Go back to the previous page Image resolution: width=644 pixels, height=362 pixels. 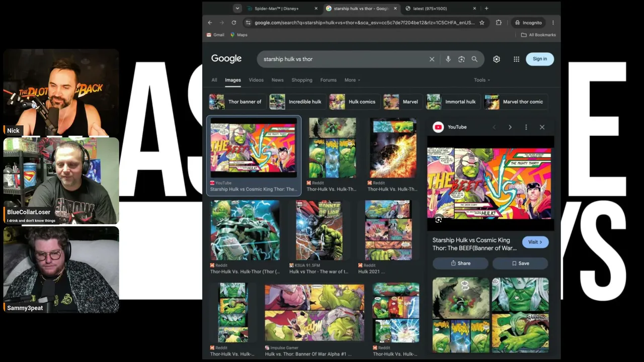[210, 23]
